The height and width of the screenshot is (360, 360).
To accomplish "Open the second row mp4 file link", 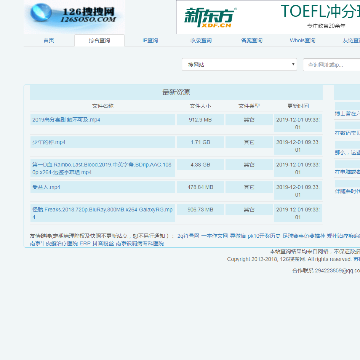I will [x=49, y=142].
